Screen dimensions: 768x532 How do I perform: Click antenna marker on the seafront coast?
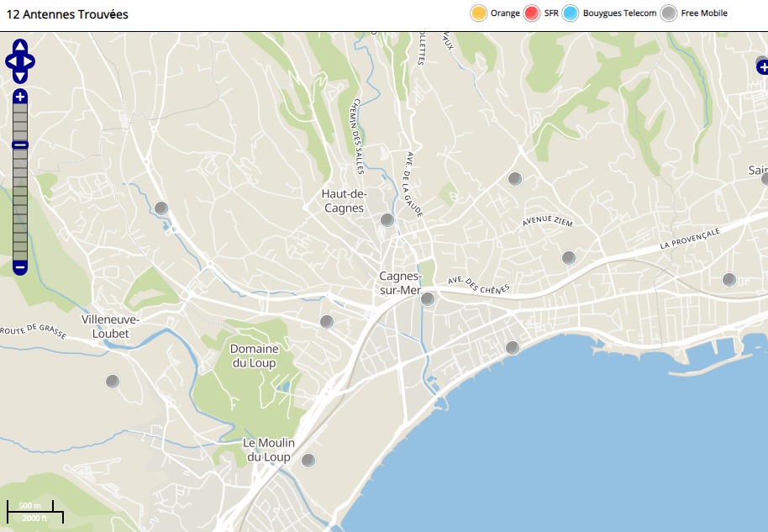coord(513,348)
